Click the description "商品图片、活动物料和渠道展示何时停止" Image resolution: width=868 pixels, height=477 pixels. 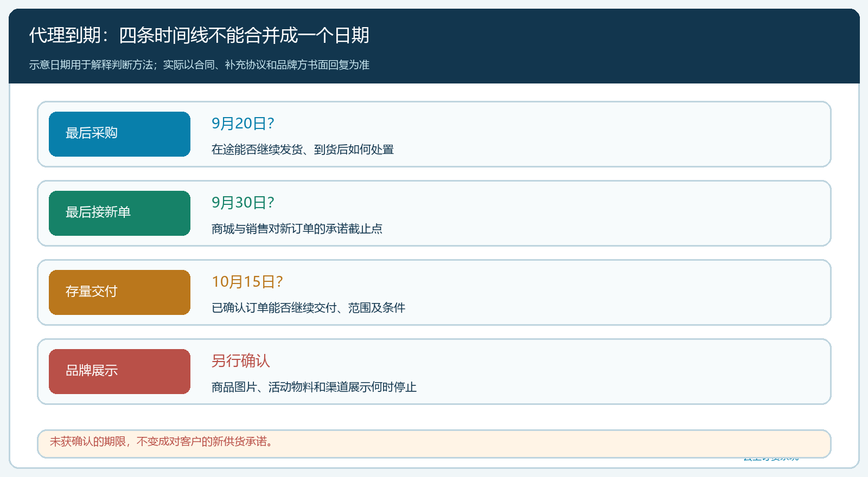click(314, 387)
